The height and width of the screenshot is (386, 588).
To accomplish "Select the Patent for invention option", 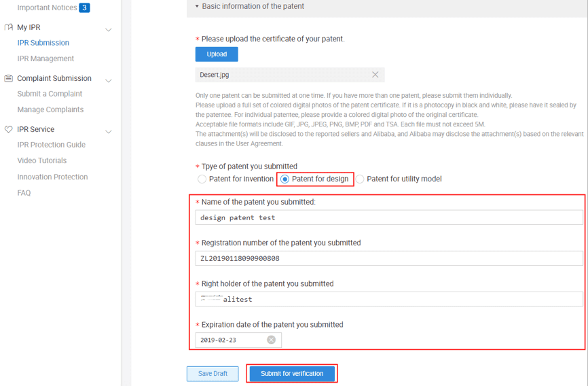I will tap(202, 179).
